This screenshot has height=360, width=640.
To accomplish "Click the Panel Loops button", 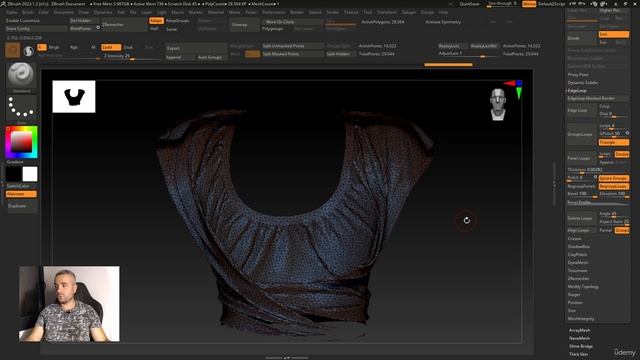I will [582, 158].
